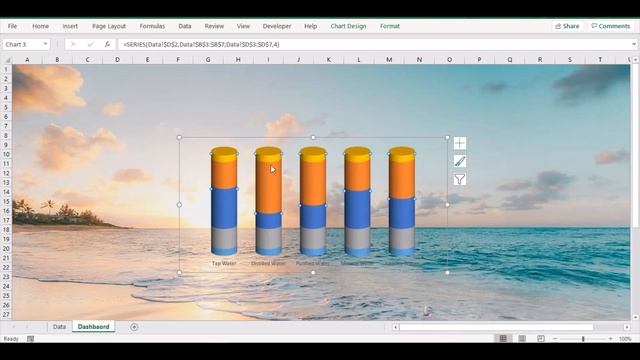The width and height of the screenshot is (640, 360).
Task: Select column A header
Action: click(x=27, y=60)
